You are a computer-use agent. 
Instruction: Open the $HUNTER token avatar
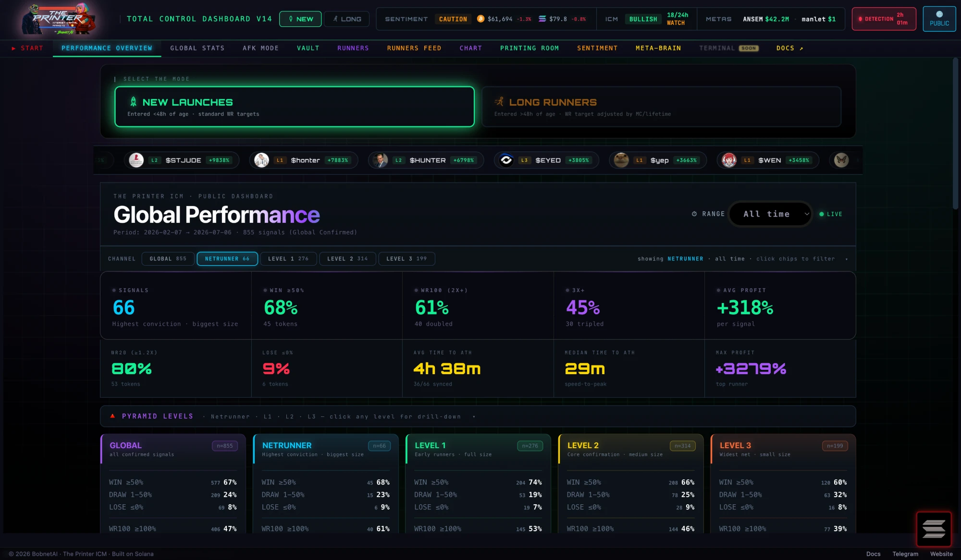pos(380,160)
